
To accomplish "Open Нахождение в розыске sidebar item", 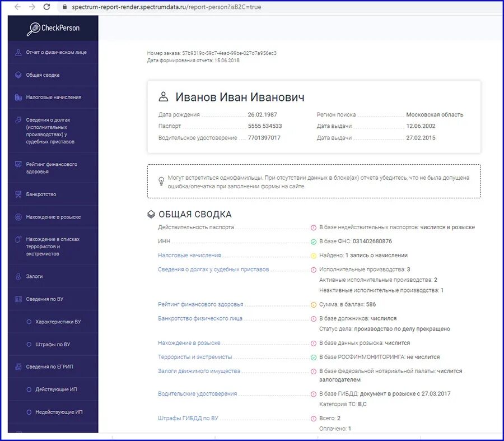I will (53, 217).
